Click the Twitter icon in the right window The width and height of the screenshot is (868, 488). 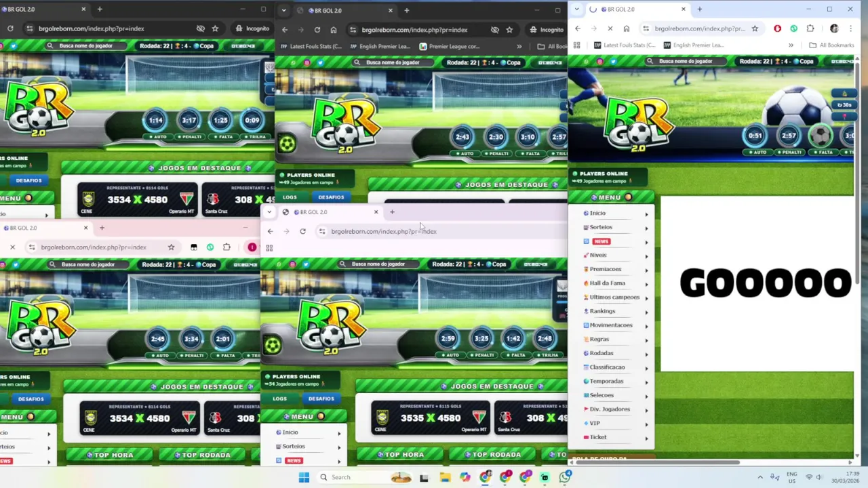(614, 61)
